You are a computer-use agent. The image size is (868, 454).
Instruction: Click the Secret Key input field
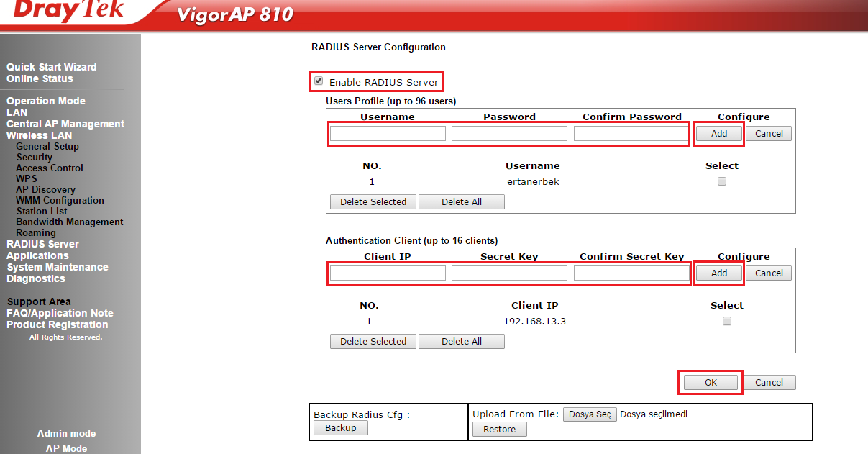click(x=509, y=273)
